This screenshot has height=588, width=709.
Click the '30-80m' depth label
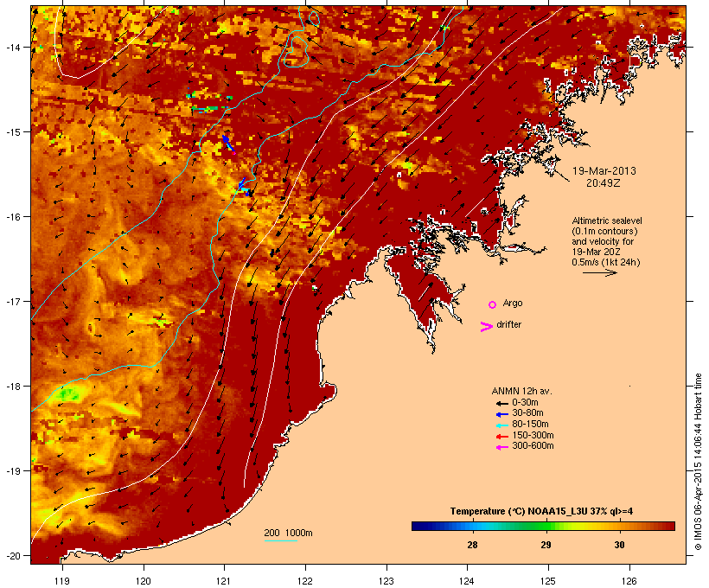pos(527,413)
